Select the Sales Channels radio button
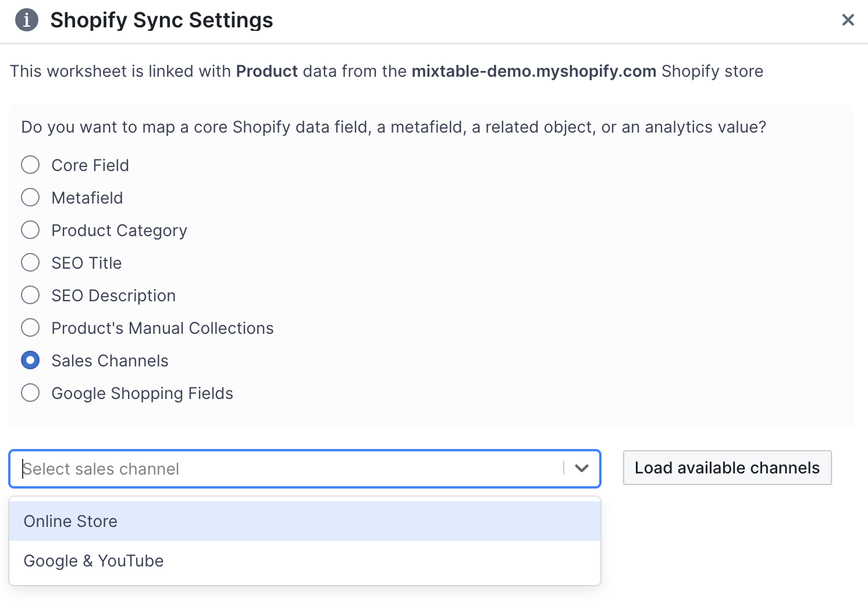 pos(30,360)
